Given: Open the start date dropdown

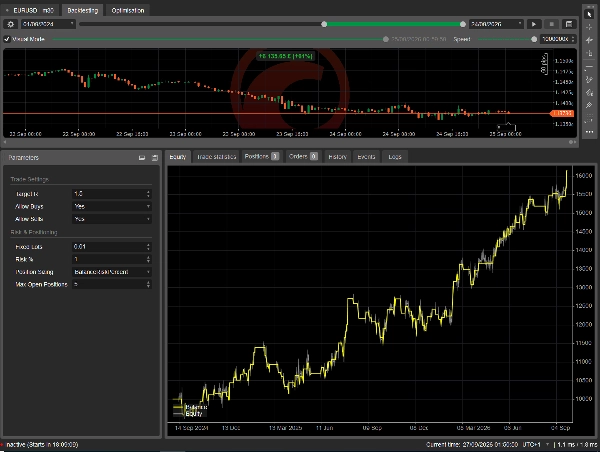Looking at the screenshot, I should (72, 24).
